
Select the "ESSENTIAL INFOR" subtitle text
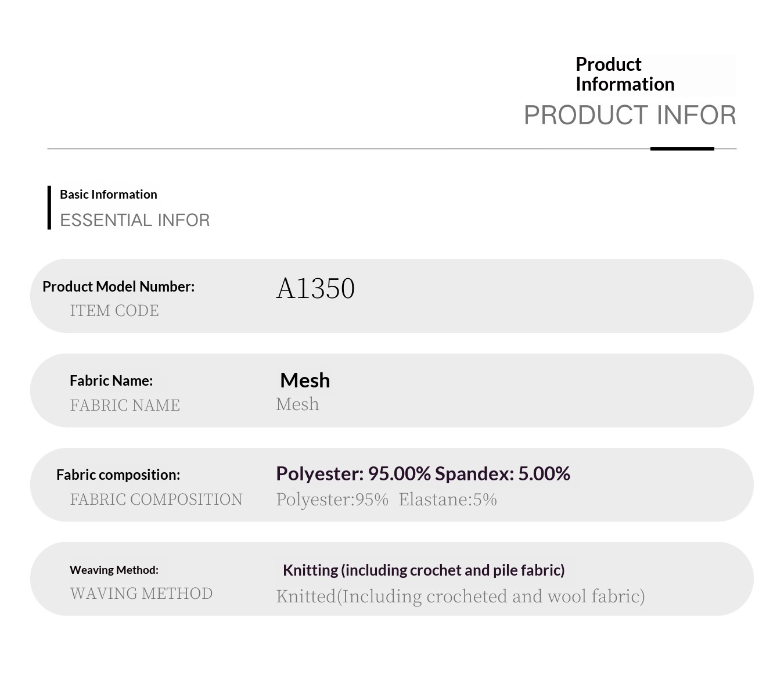135,220
